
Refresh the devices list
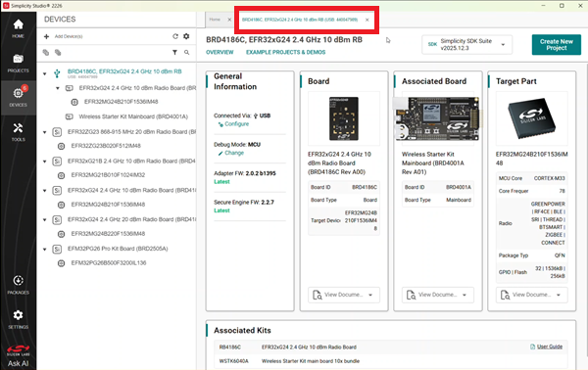click(175, 36)
